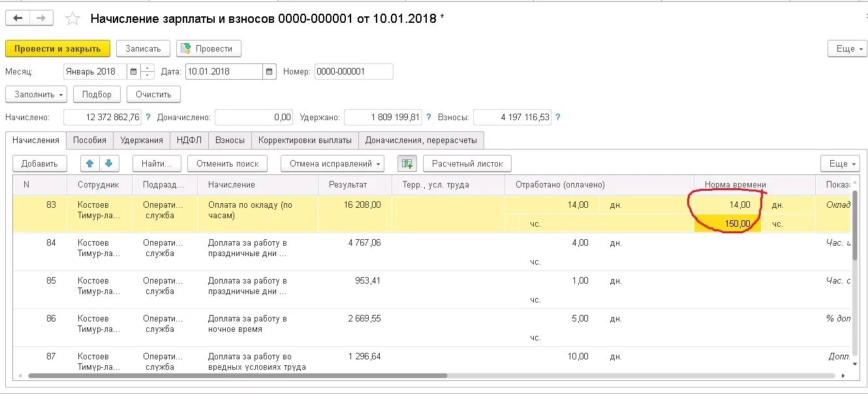Move row up with blue up arrow

tap(90, 163)
